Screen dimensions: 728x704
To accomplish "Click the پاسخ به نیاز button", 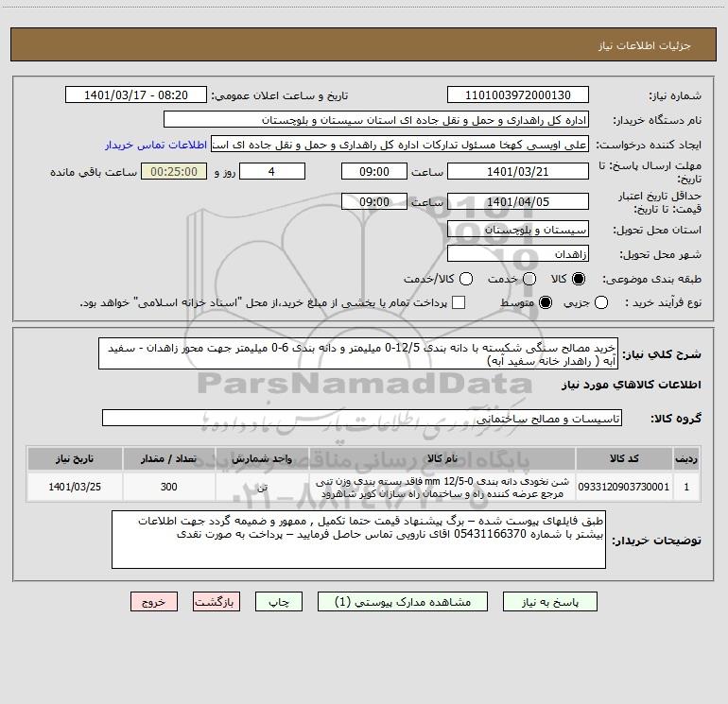I will pyautogui.click(x=550, y=602).
